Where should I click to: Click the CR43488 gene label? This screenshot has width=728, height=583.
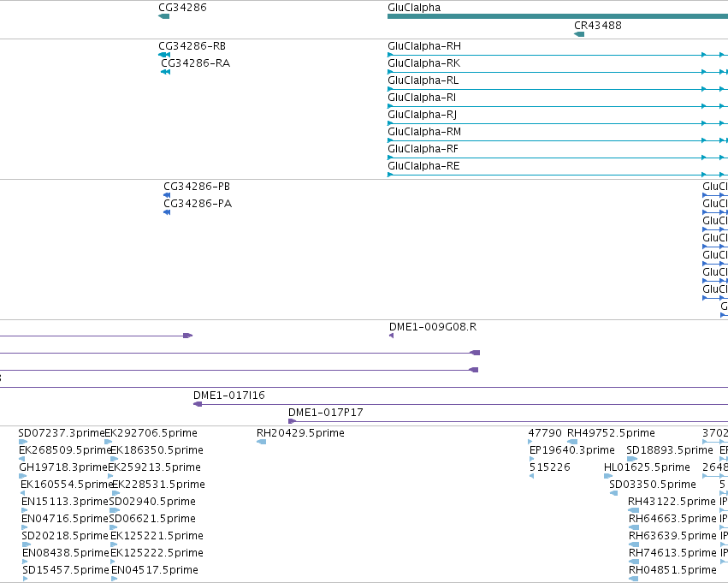pyautogui.click(x=597, y=26)
